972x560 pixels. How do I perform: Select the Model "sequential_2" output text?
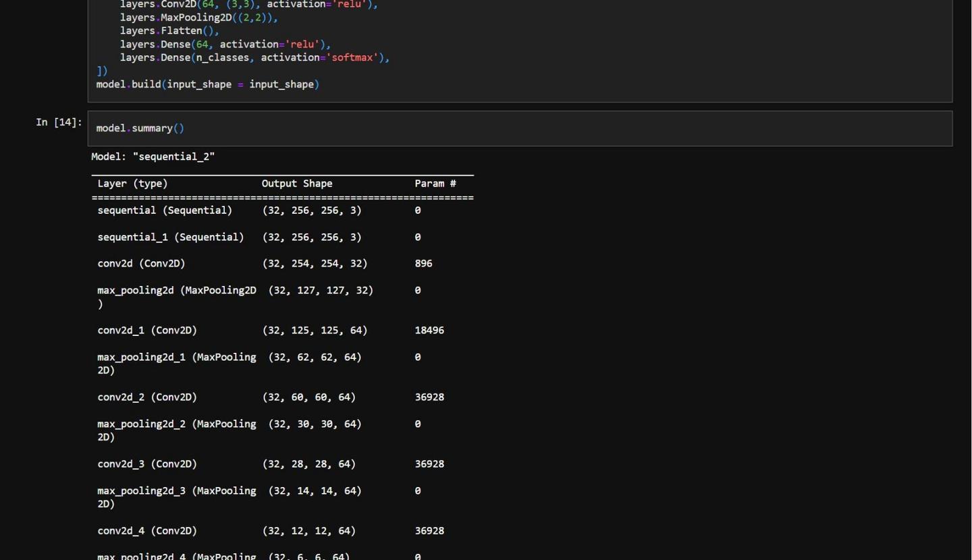pos(153,157)
